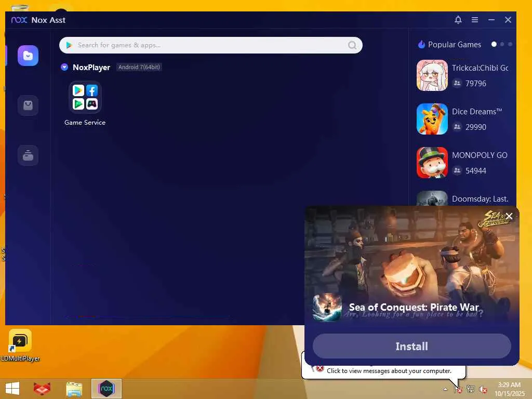Open the Windows Start button
The height and width of the screenshot is (399, 532).
(x=12, y=389)
